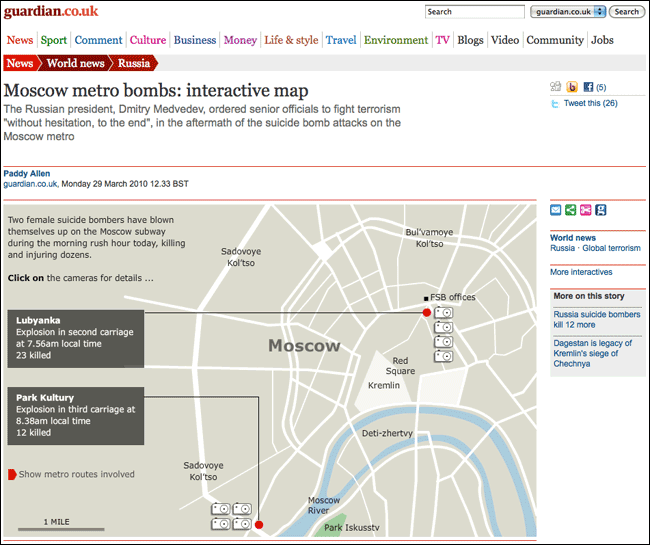The height and width of the screenshot is (545, 650).
Task: Open the More interactives link
Action: coord(581,272)
